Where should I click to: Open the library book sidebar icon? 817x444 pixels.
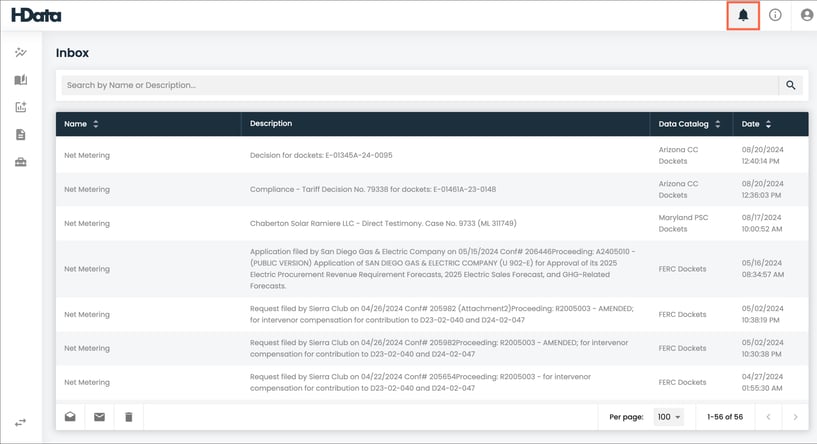[x=21, y=80]
